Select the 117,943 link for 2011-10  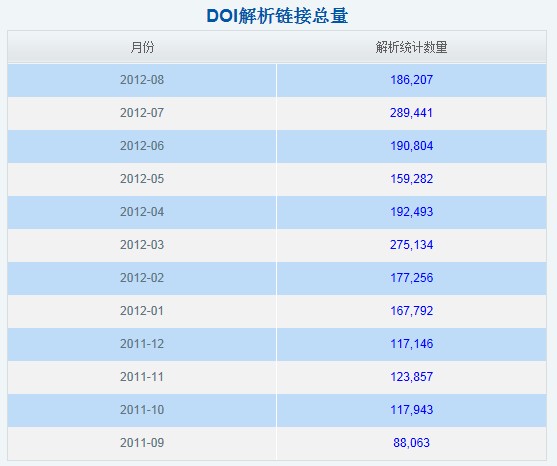[411, 410]
